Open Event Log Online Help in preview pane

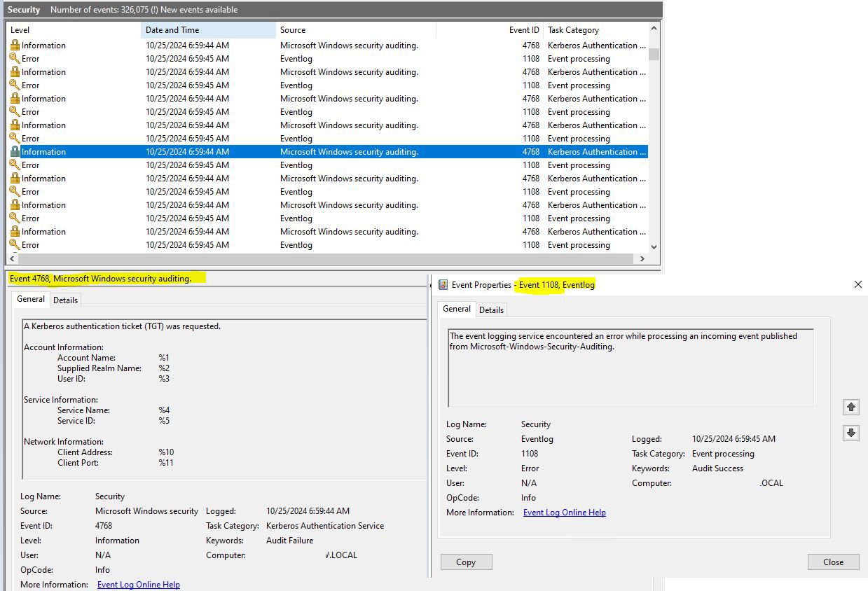point(139,585)
